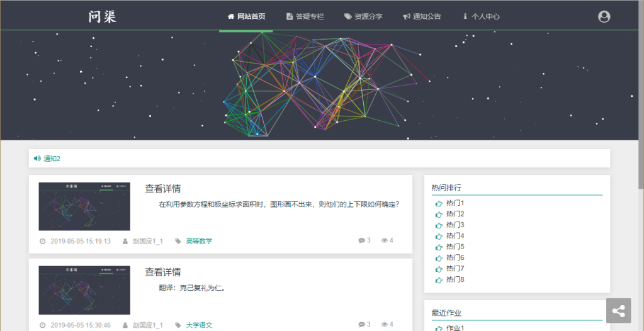Click tag icon beside 大学语文
644x331 pixels.
(178, 325)
